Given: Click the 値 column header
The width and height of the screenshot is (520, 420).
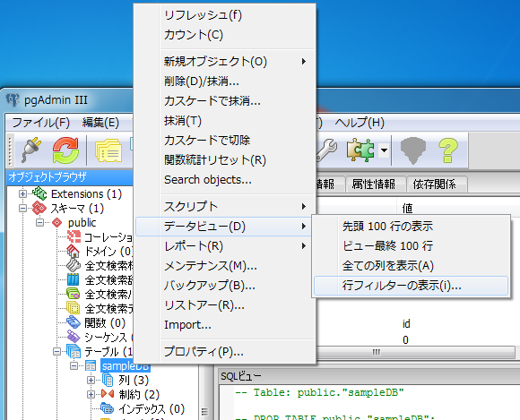Looking at the screenshot, I should [x=407, y=208].
